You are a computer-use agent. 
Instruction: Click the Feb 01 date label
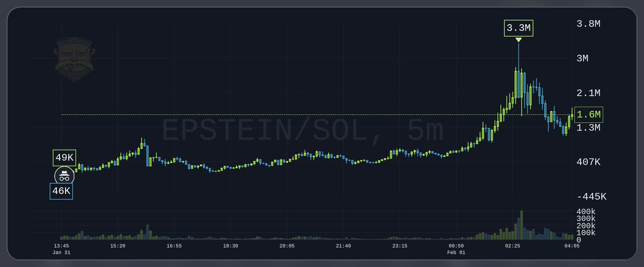click(x=456, y=252)
